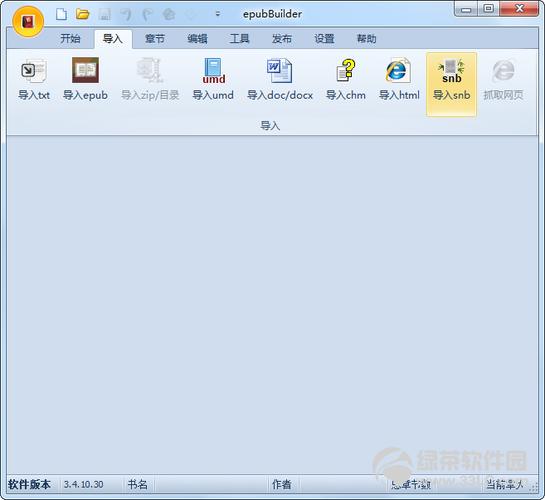
Task: Open the 工具 ribbon tab
Action: click(x=239, y=39)
